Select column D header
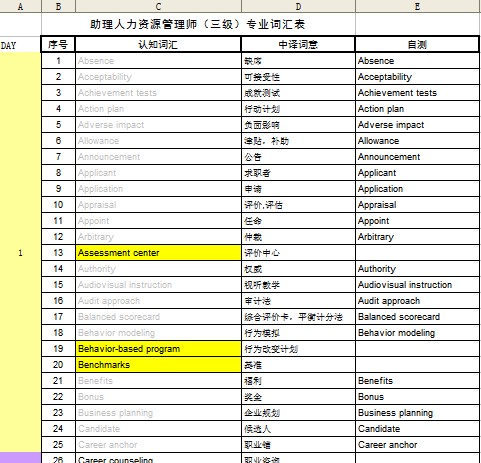This screenshot has width=481, height=463. (x=298, y=6)
